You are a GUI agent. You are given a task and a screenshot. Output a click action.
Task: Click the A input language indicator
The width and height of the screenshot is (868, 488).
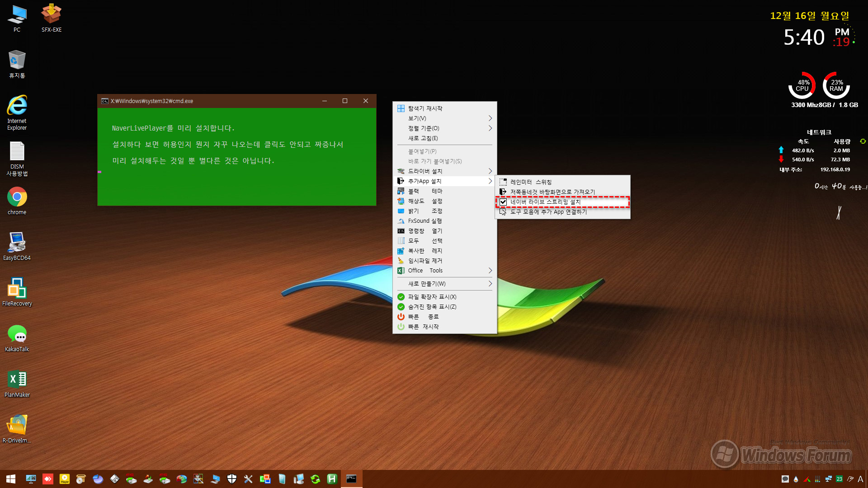(x=860, y=479)
